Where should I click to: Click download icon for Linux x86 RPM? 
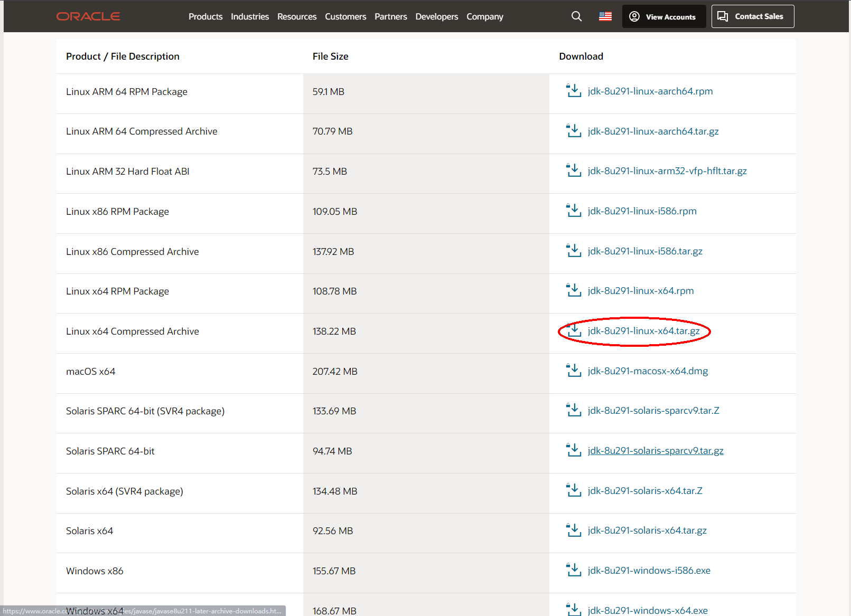pyautogui.click(x=574, y=211)
